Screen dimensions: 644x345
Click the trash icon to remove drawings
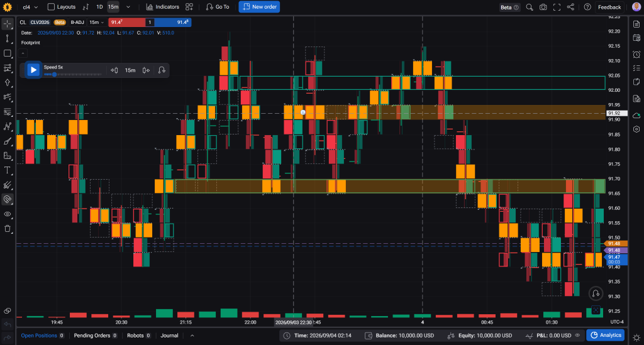click(x=8, y=229)
